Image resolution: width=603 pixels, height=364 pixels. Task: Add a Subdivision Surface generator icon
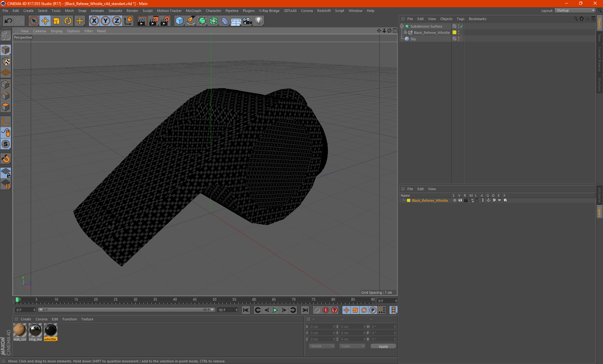[202, 21]
